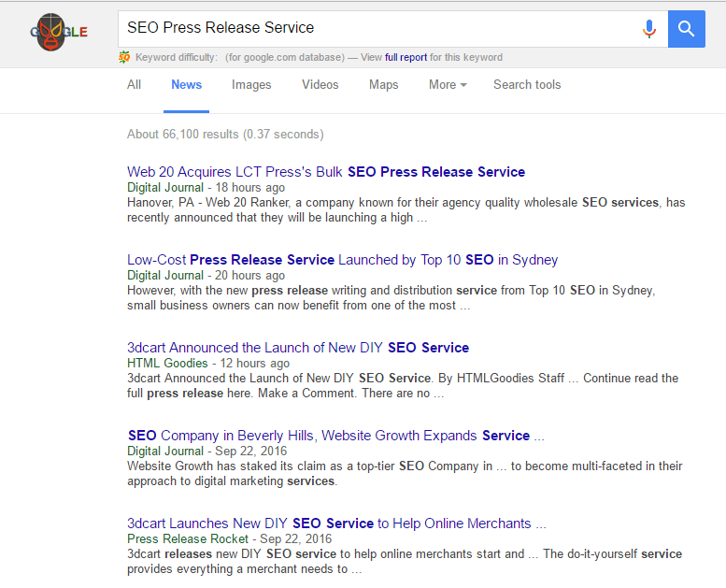Open Low-Cost Press Release Service article

(342, 260)
